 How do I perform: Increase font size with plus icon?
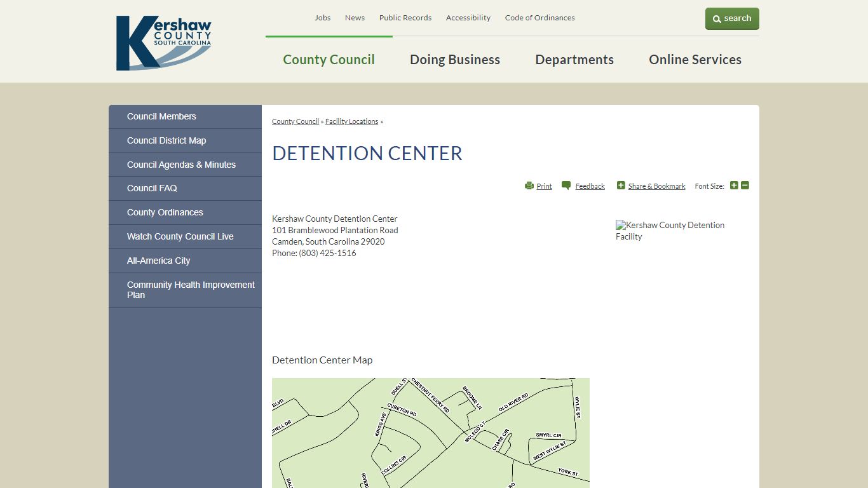[x=734, y=186]
